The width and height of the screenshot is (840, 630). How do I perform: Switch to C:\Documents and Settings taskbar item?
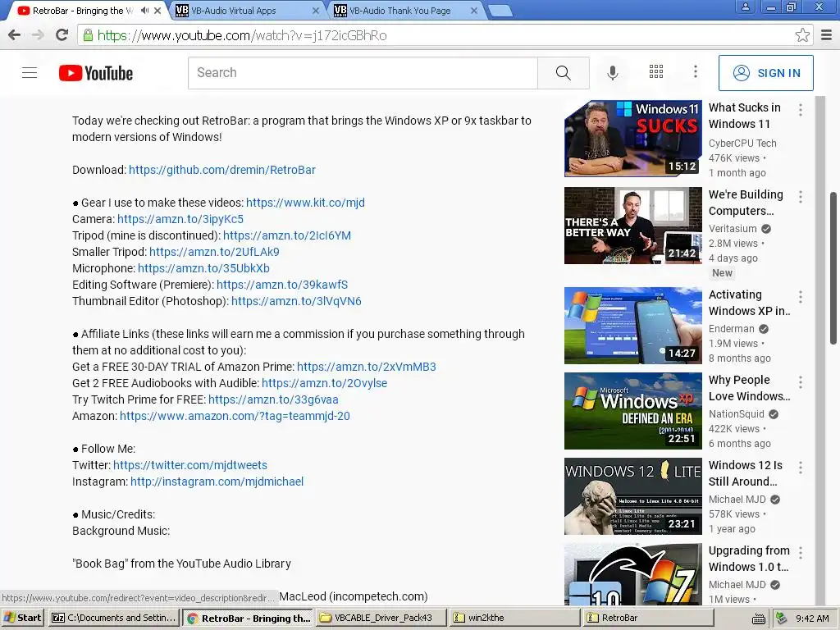coord(113,618)
